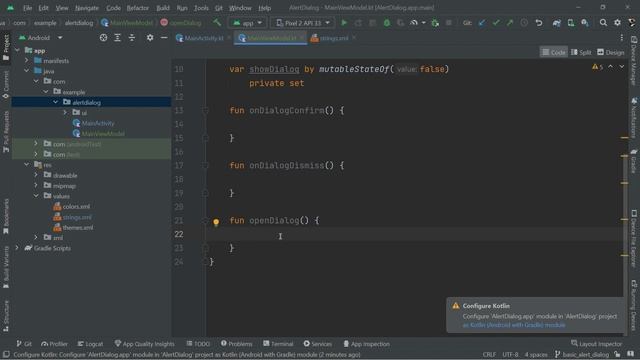This screenshot has height=360, width=640.
Task: Expand the manifests folder
Action: (27, 60)
